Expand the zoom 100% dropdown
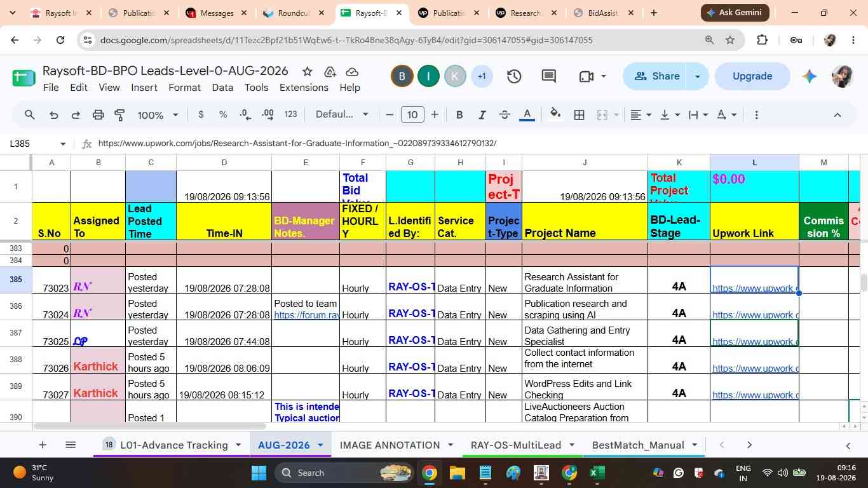Viewport: 868px width, 488px height. tap(158, 115)
